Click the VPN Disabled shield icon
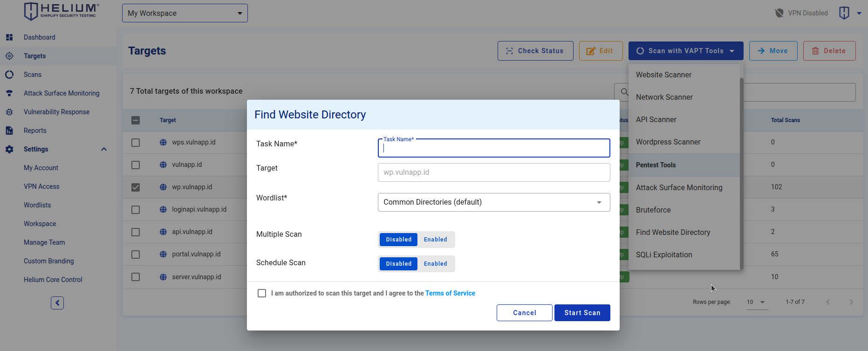Screen dimensions: 868x351 click(779, 13)
